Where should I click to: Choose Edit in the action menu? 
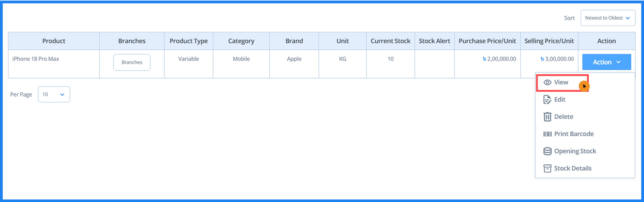pos(560,99)
